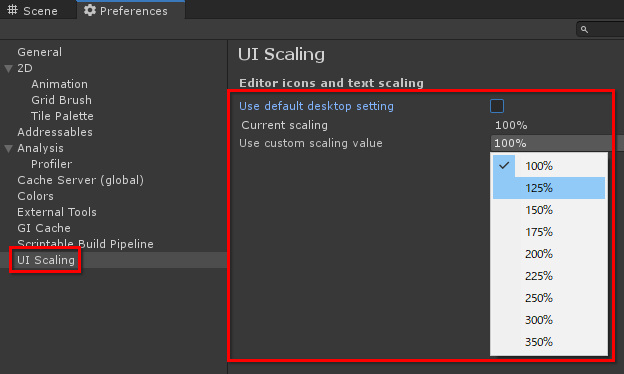The width and height of the screenshot is (624, 374).
Task: Choose 100% scaling option
Action: pos(549,166)
